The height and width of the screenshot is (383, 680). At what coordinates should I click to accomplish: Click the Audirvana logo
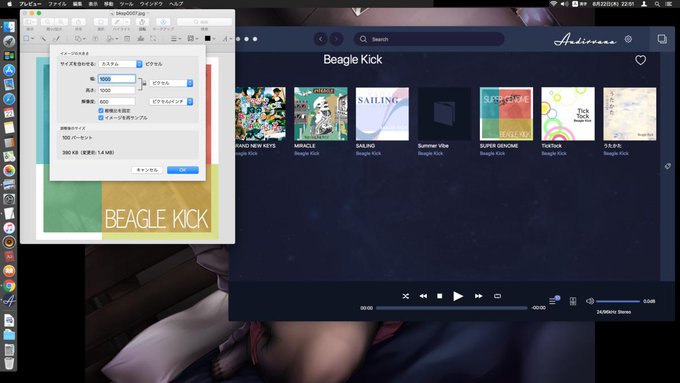pos(585,40)
